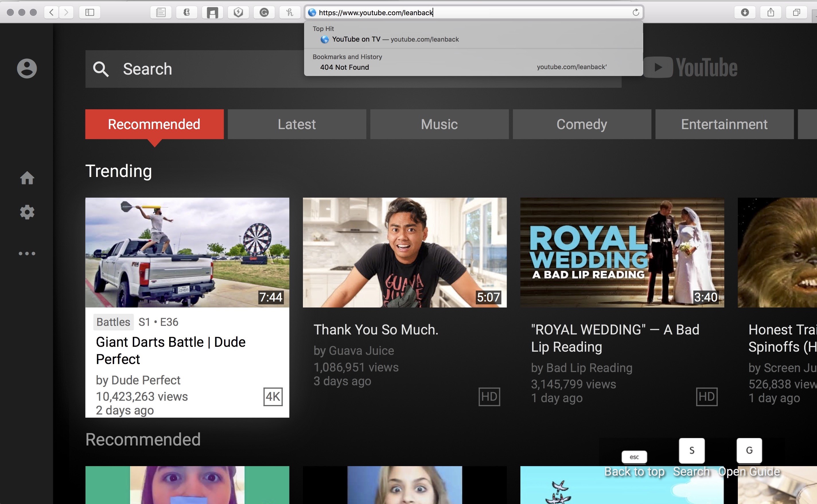The image size is (817, 504).
Task: Open YouTube TV settings gear
Action: point(27,212)
